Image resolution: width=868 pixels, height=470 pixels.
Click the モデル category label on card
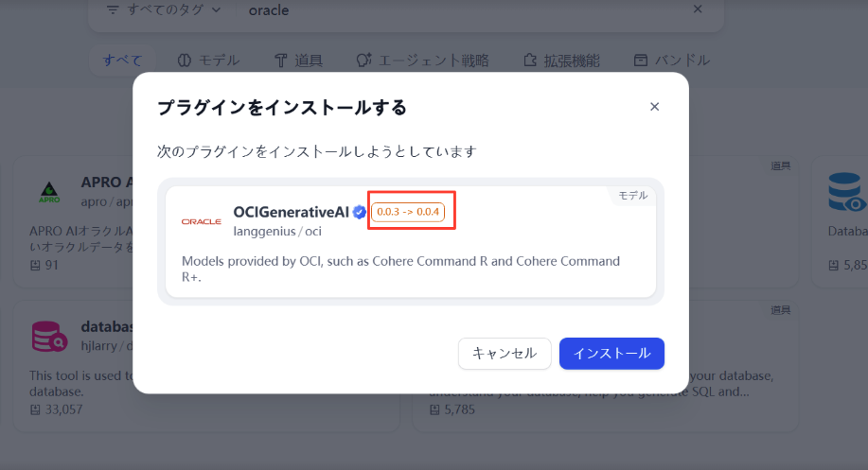(x=632, y=196)
